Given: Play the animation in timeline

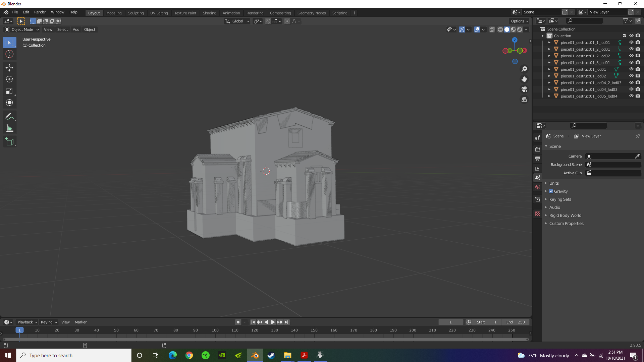Looking at the screenshot, I should pyautogui.click(x=273, y=322).
